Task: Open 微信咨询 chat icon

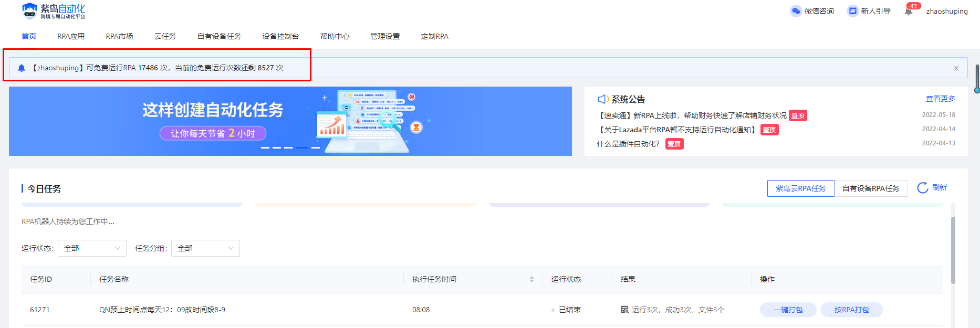Action: (796, 11)
